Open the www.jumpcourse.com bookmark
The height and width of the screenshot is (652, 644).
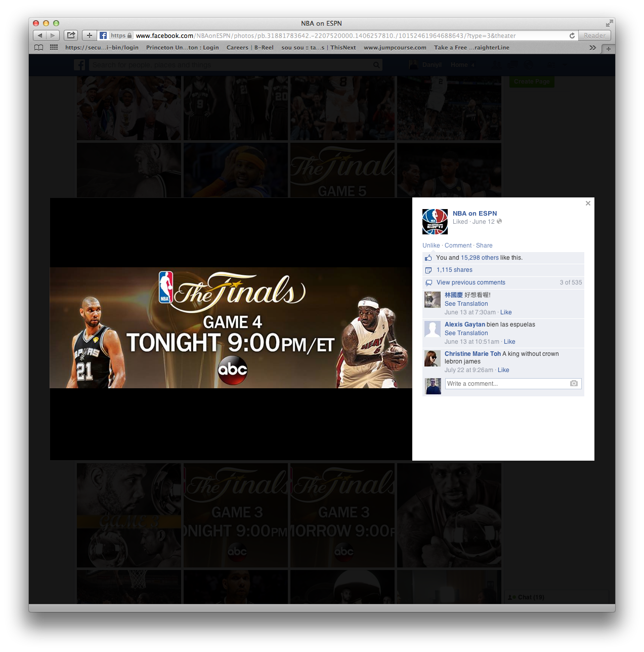395,48
